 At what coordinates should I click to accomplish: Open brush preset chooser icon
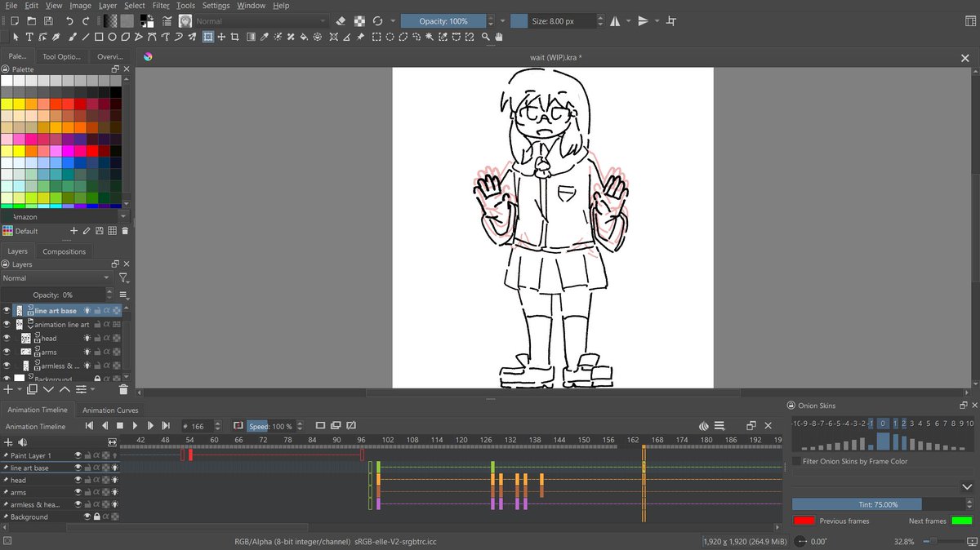pyautogui.click(x=186, y=20)
